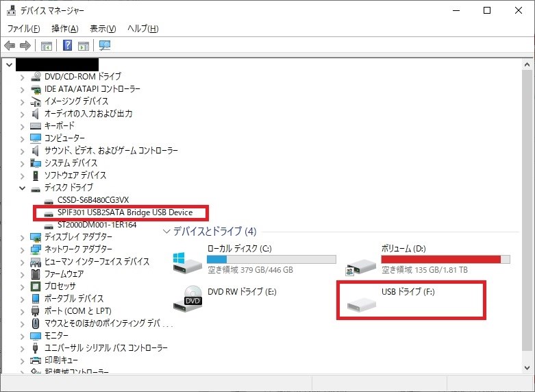Click the ヒューマン インターフェイス デバイス icon
Image resolution: width=535 pixels, height=392 pixels.
(36, 262)
